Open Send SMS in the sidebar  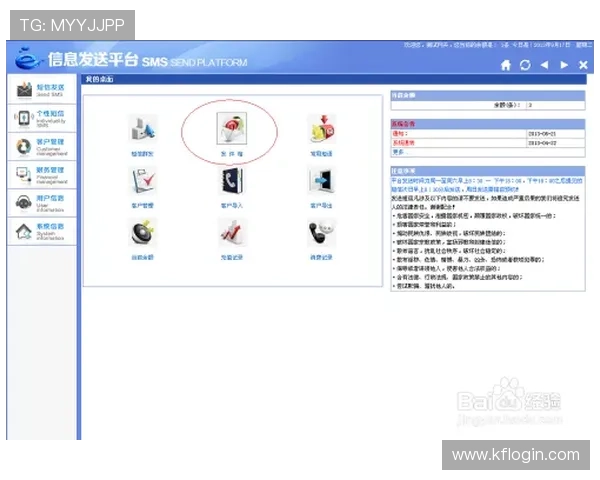[41, 90]
